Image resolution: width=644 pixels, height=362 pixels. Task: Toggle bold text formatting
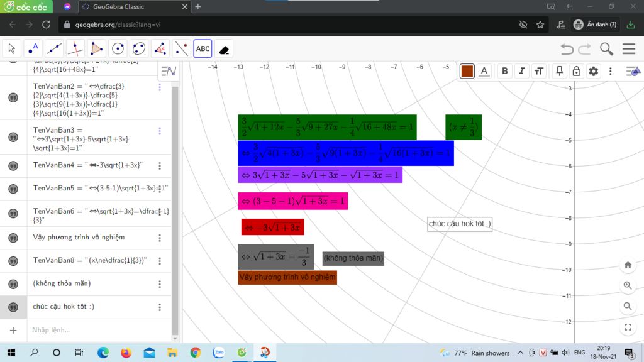[505, 71]
